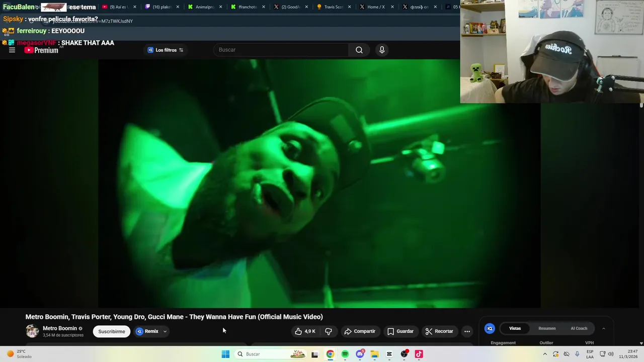
Task: Select the vidIQ Resumen tab
Action: [547, 328]
